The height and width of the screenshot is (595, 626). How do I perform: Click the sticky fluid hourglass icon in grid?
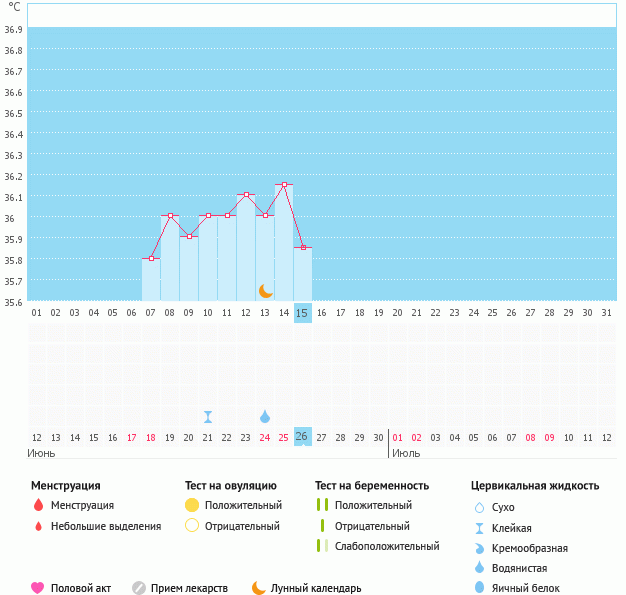click(x=208, y=417)
